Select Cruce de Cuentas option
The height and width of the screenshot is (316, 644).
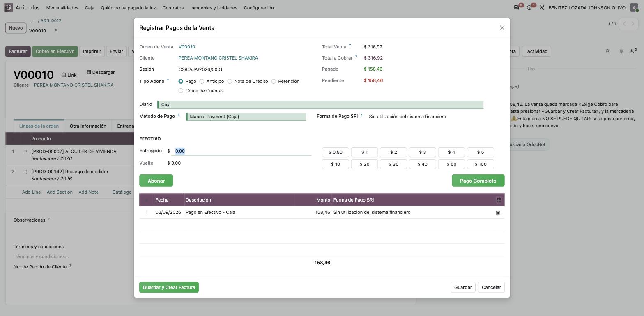(181, 91)
